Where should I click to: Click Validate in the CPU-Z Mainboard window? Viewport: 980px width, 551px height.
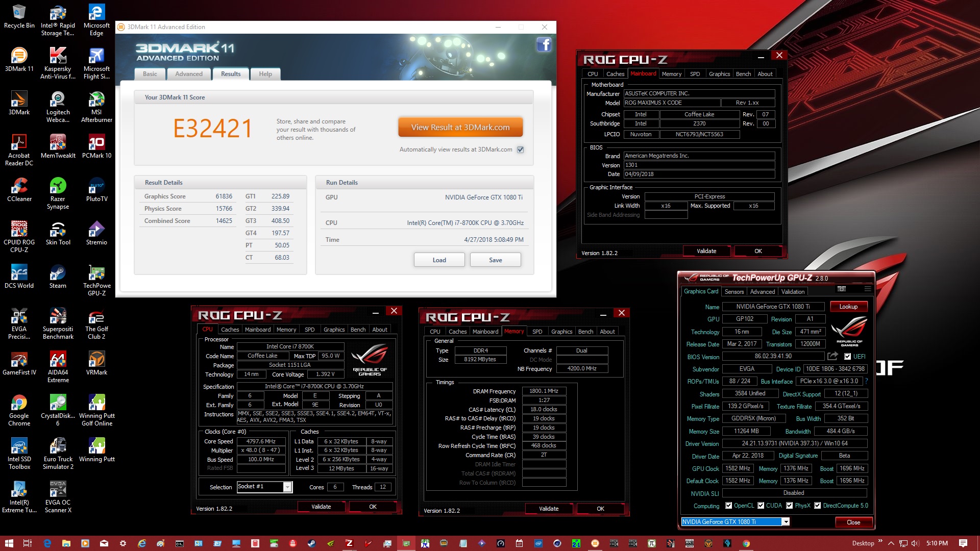pyautogui.click(x=706, y=251)
